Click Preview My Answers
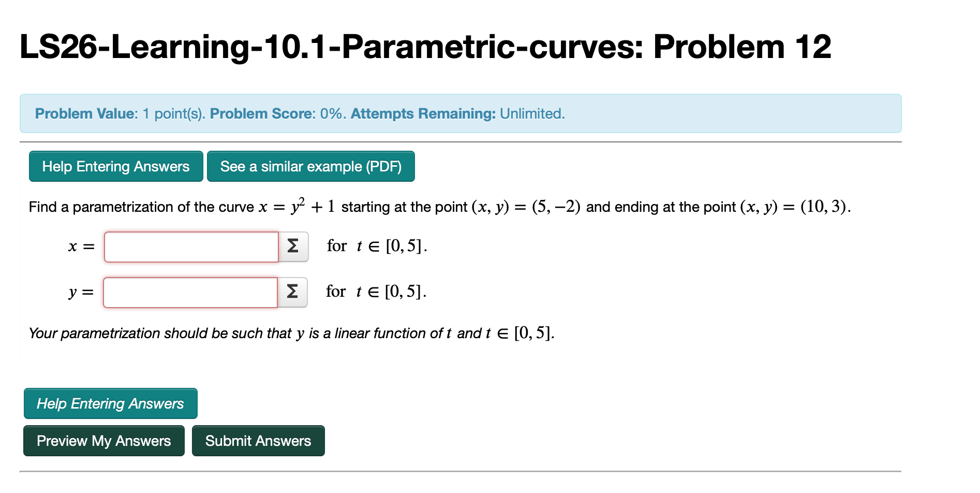The width and height of the screenshot is (980, 493). [x=103, y=441]
